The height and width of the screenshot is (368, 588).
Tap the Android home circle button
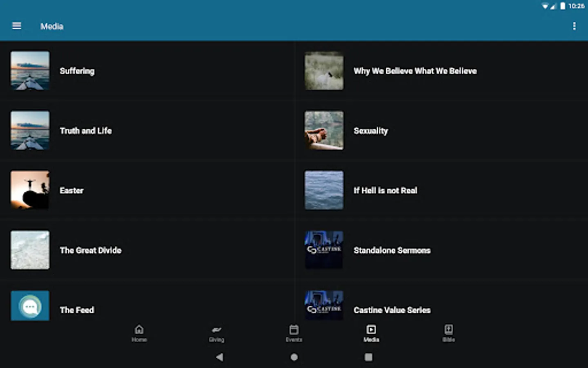(294, 357)
